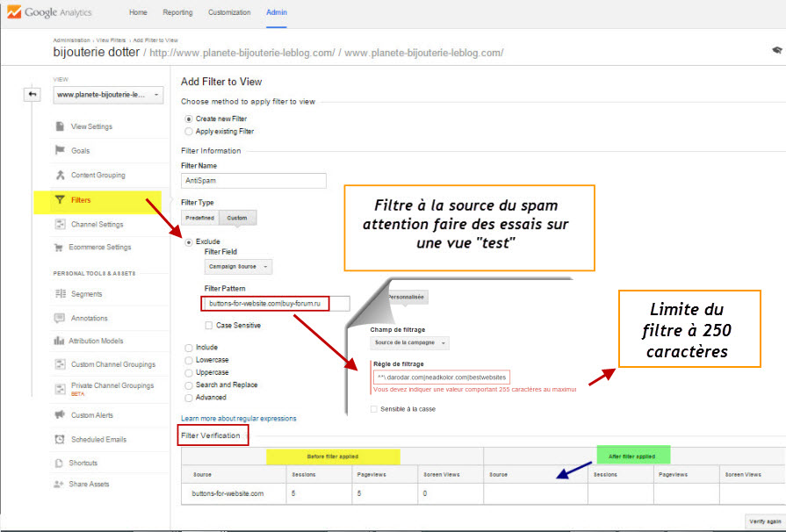Switch to Predefined filter type tab
This screenshot has width=786, height=532.
(x=199, y=218)
